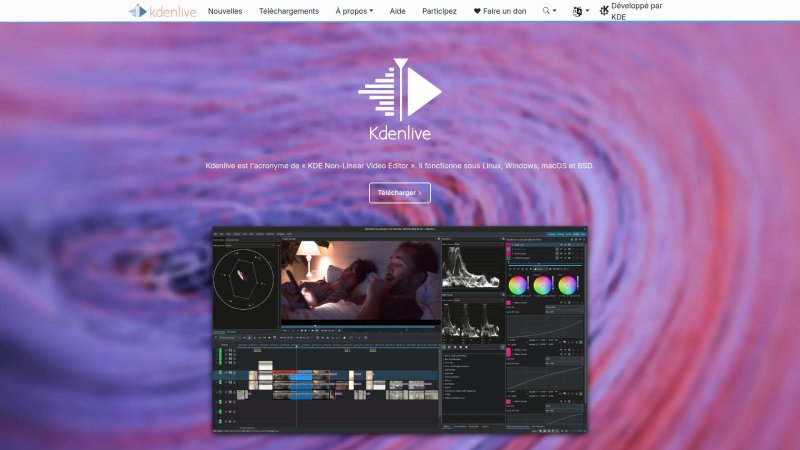
Task: Open the language selector dropdown
Action: [x=581, y=11]
